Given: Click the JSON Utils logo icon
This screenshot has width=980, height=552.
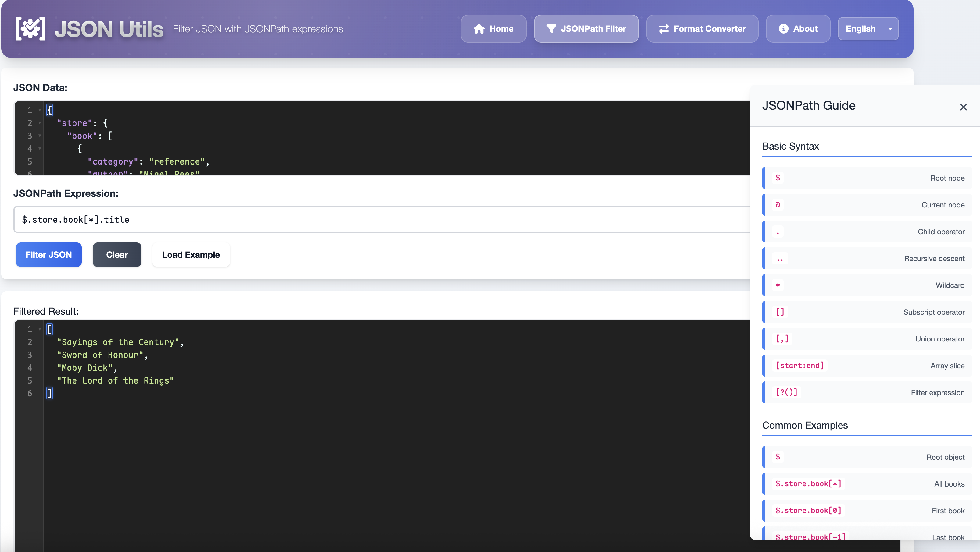Looking at the screenshot, I should [30, 28].
